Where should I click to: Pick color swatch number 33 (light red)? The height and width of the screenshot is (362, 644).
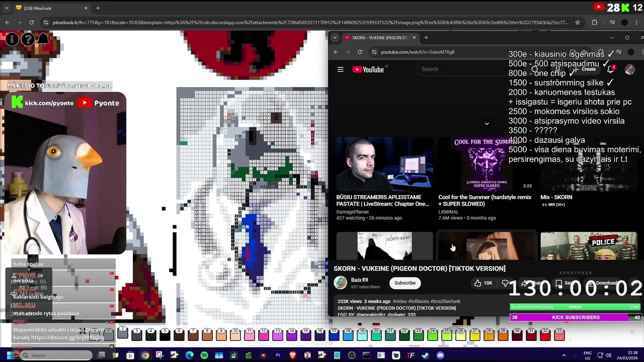coord(559,334)
